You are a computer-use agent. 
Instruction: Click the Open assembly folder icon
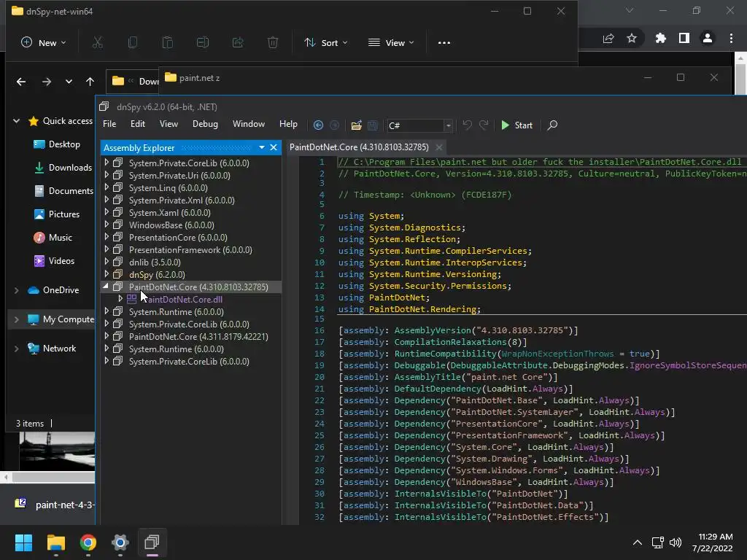(356, 125)
